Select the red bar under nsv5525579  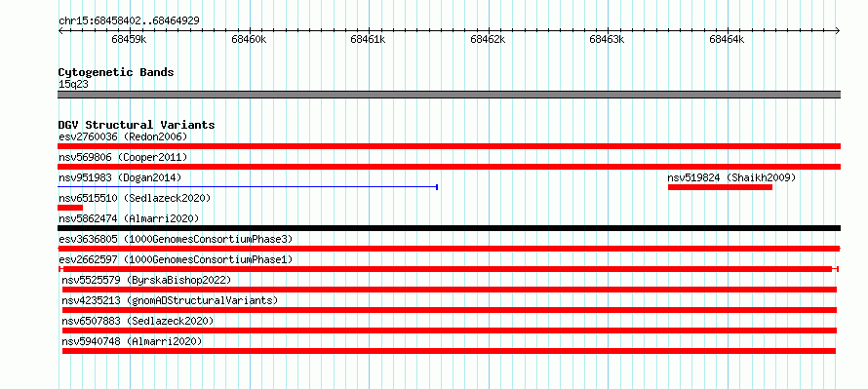pos(450,290)
